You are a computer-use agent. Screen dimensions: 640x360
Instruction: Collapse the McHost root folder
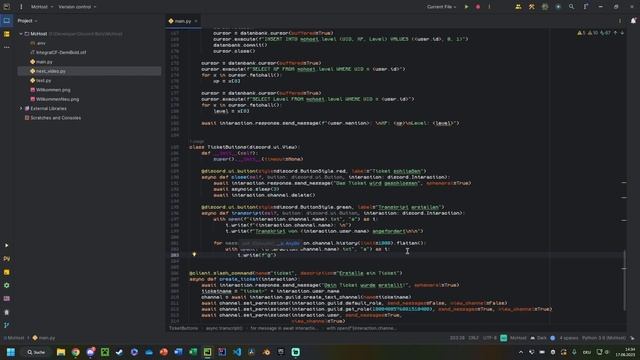21,34
